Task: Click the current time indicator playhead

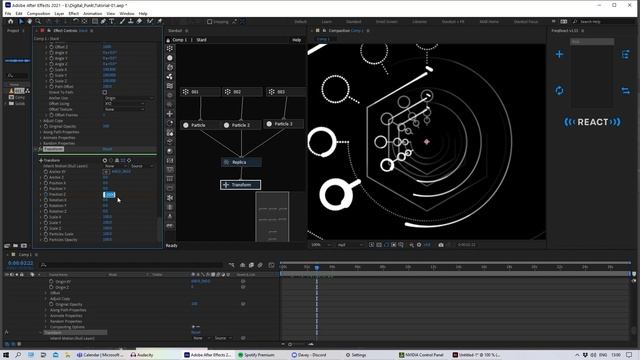Action: (317, 267)
